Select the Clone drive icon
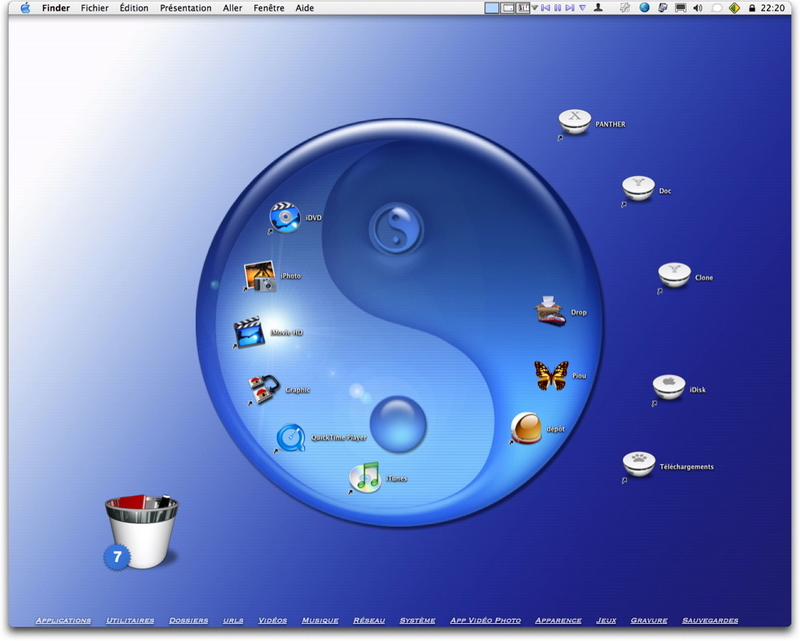Image resolution: width=800 pixels, height=641 pixels. click(674, 276)
